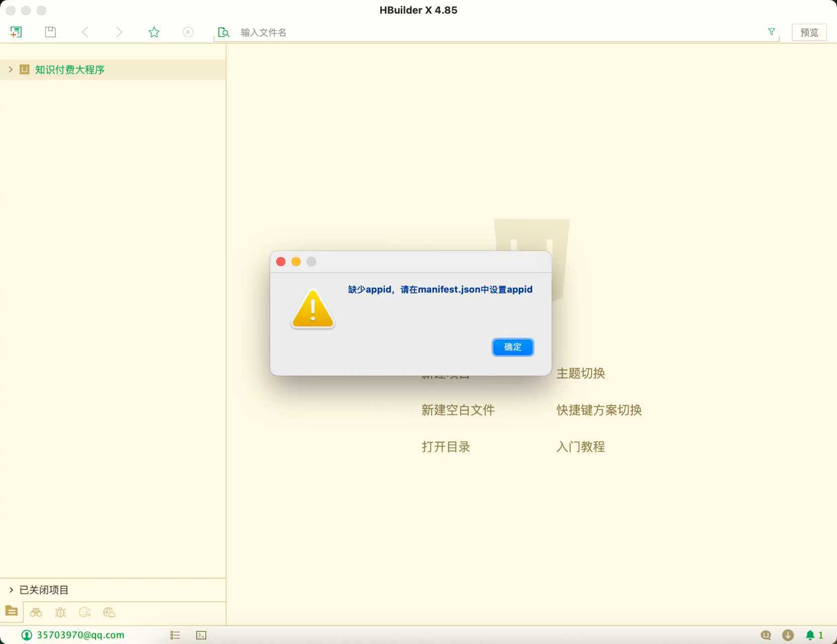The image size is (837, 644).
Task: Open the notification bell in the status bar
Action: click(x=810, y=635)
